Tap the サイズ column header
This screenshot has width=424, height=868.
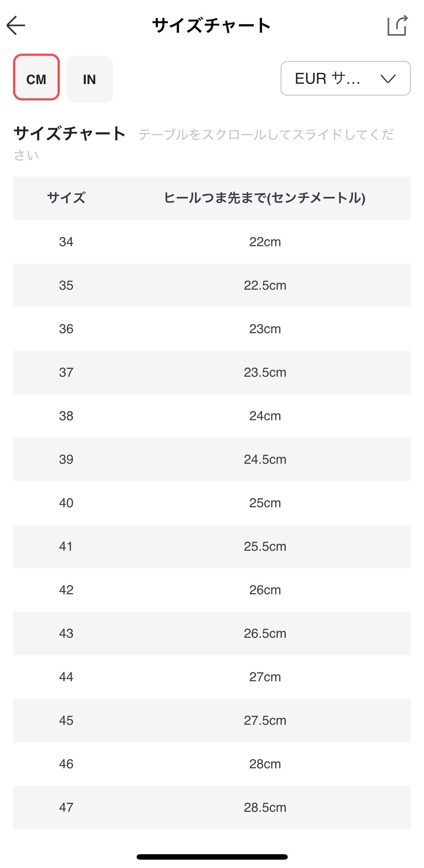click(66, 198)
